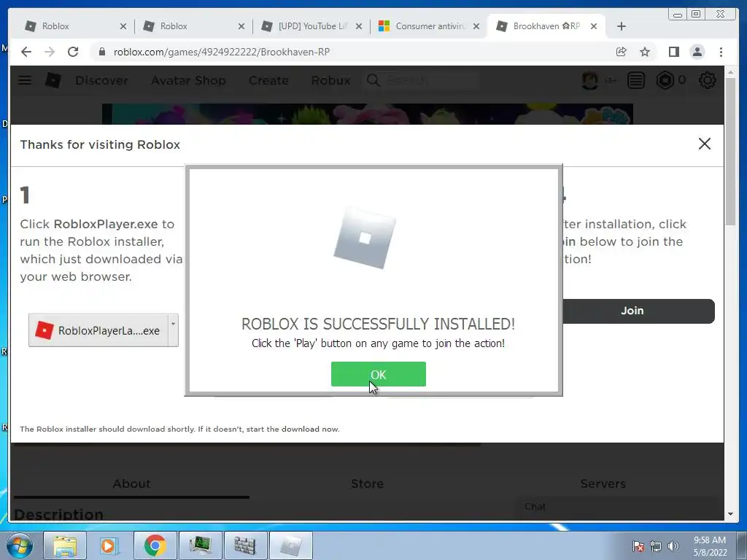747x560 pixels.
Task: Close the YouTube Li tab
Action: (359, 27)
